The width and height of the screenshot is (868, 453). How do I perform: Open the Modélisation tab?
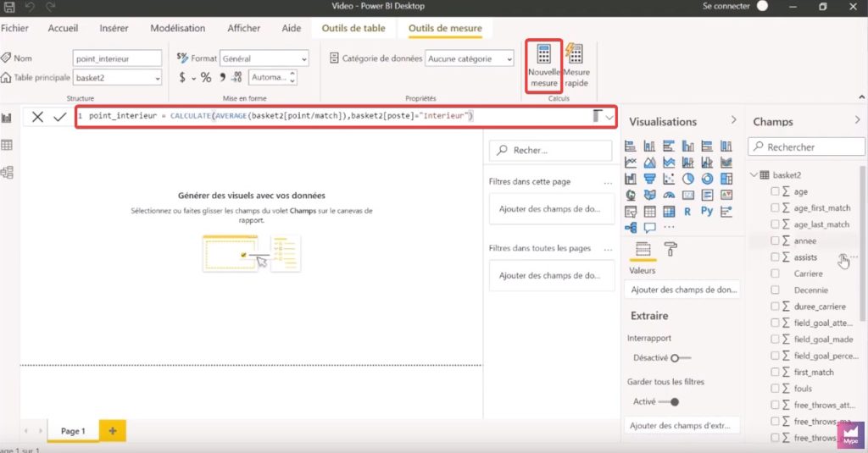[x=178, y=28]
